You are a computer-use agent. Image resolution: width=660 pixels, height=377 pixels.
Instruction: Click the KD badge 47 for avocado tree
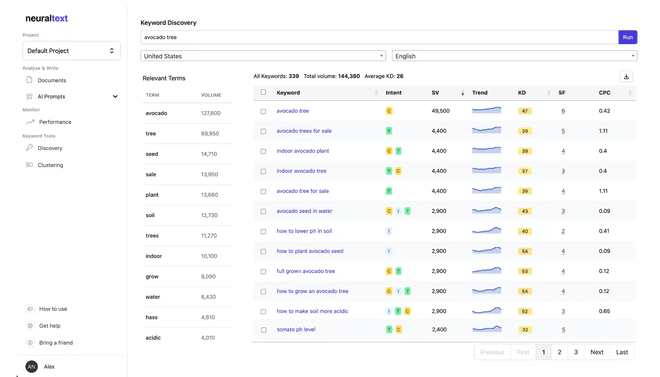524,111
